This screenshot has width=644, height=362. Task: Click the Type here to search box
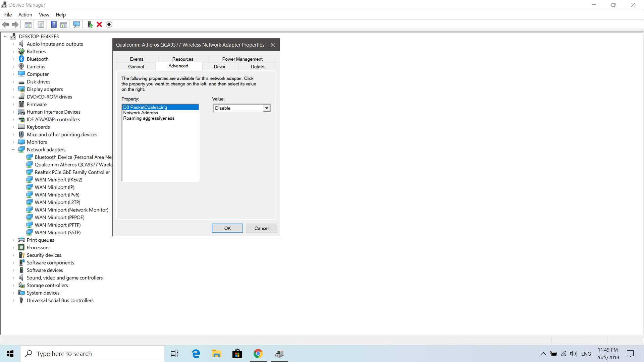92,354
